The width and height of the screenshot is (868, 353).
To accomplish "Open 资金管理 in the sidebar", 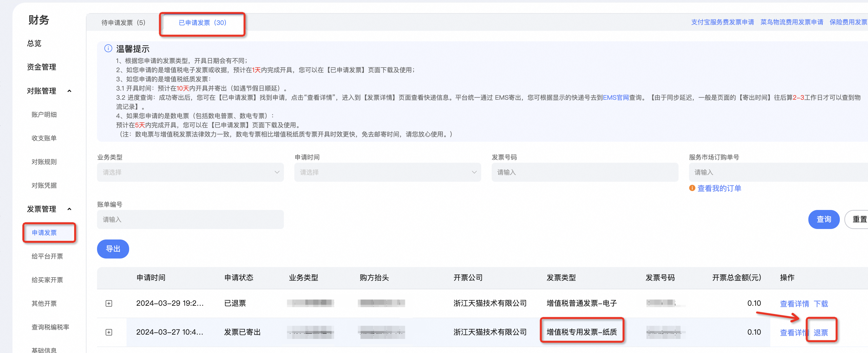I will (41, 67).
